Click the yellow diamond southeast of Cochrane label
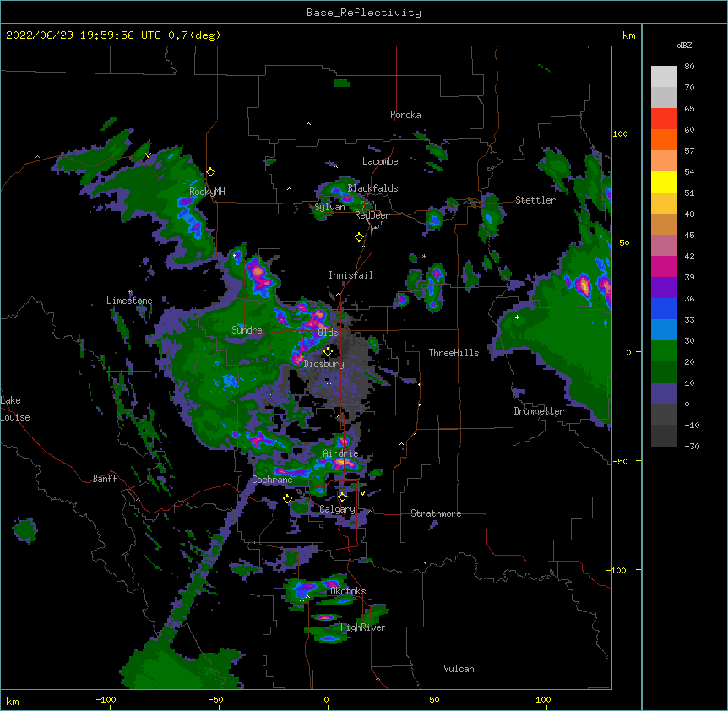The height and width of the screenshot is (711, 728). pos(287,498)
